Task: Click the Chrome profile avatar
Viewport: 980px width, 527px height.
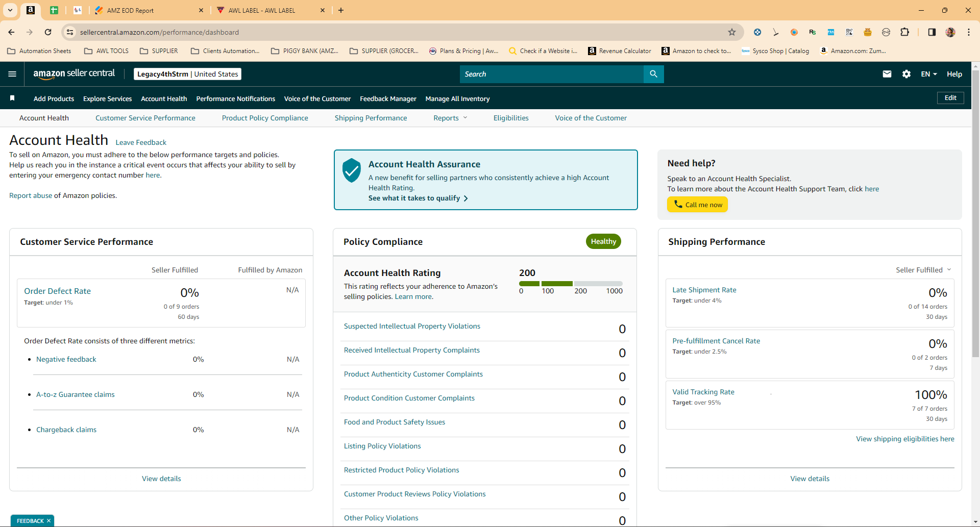Action: pyautogui.click(x=950, y=32)
